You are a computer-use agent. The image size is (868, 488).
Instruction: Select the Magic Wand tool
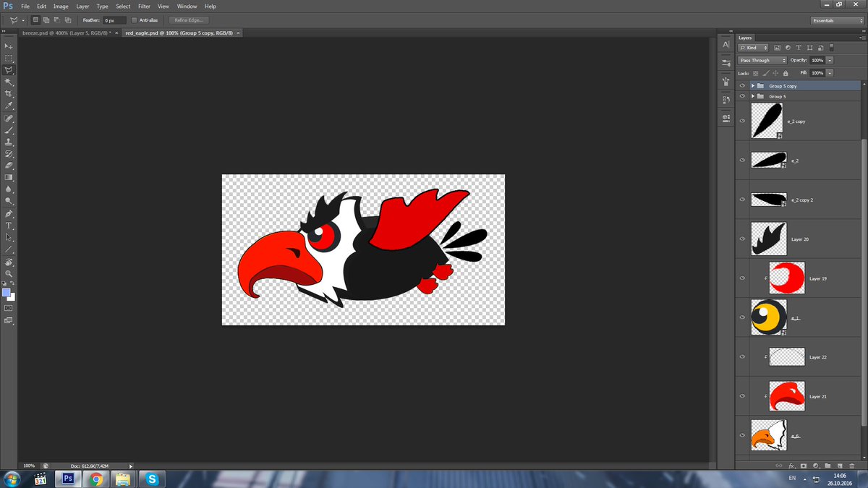point(9,82)
